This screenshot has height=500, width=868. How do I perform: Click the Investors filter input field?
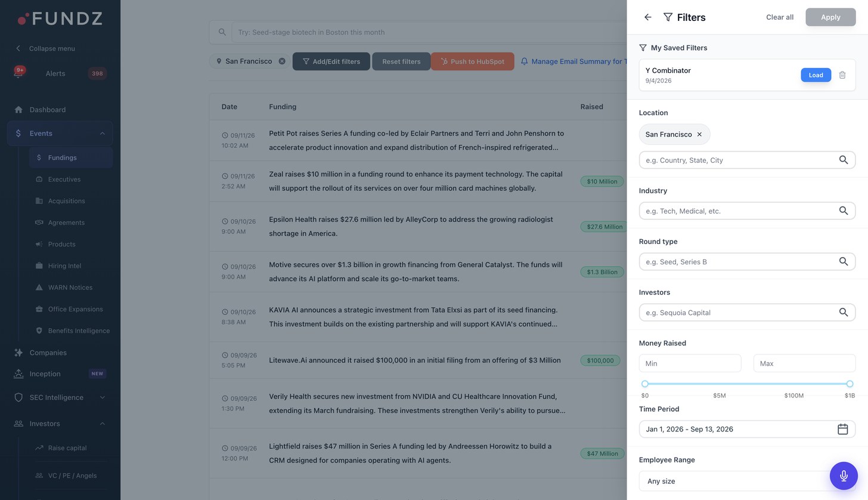tap(747, 312)
